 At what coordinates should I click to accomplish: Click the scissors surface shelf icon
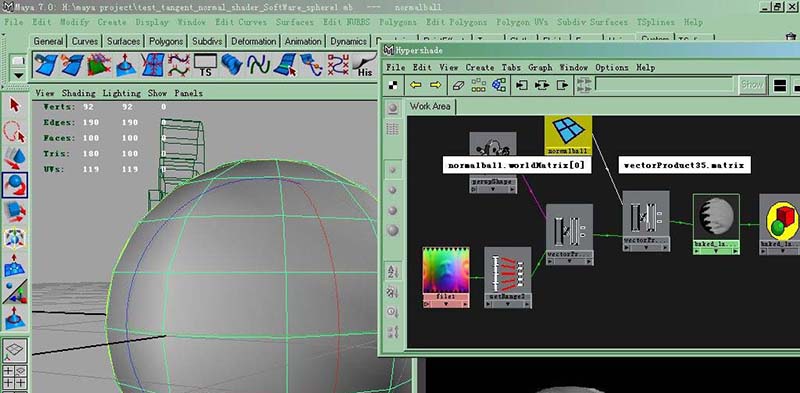coord(72,65)
